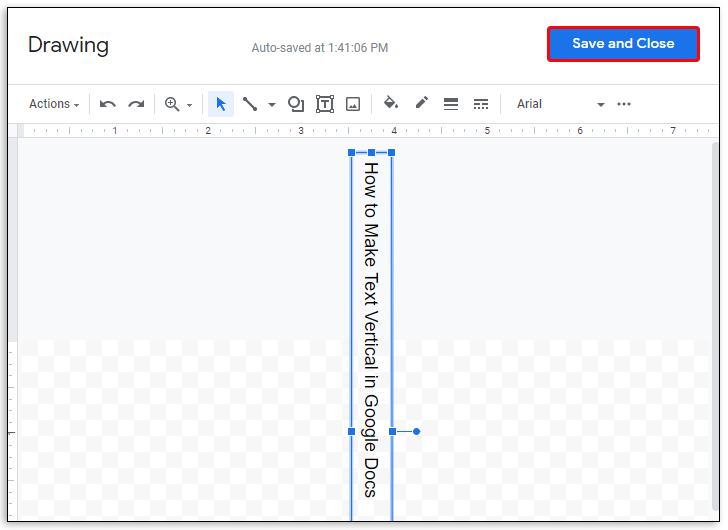Click the Save and Close button

point(623,44)
